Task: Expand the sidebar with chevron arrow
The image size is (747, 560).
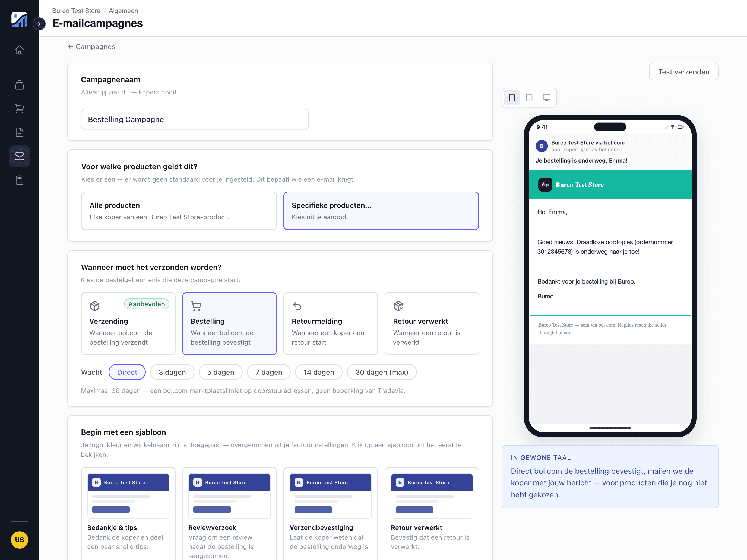Action: [x=39, y=24]
